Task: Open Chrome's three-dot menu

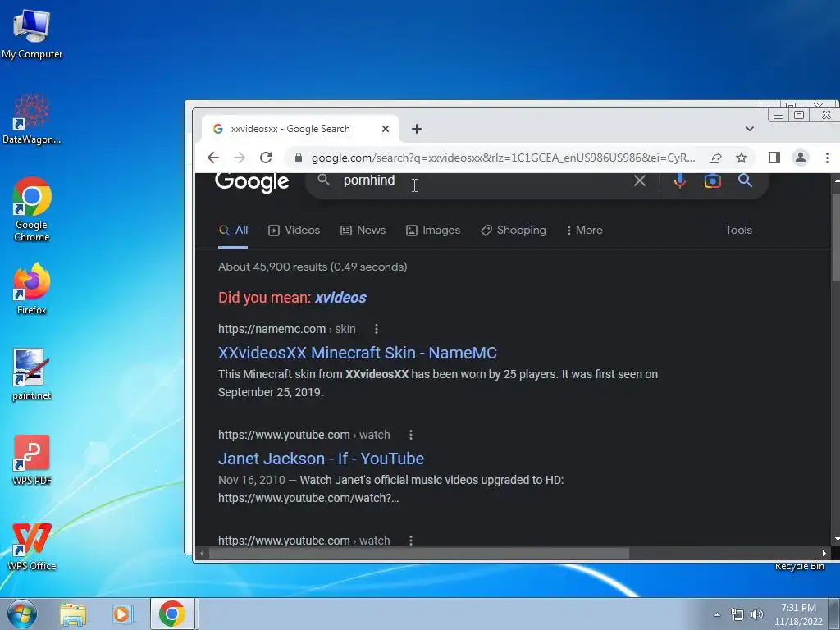Action: [827, 157]
